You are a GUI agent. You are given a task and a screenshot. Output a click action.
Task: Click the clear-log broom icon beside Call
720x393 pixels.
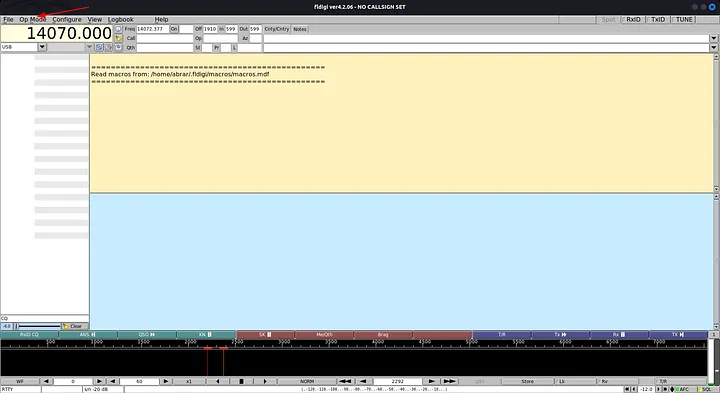click(x=118, y=39)
